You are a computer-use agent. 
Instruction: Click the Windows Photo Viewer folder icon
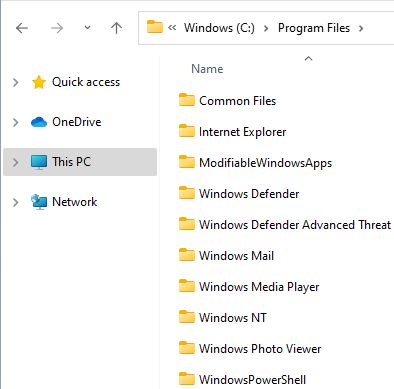click(x=187, y=348)
